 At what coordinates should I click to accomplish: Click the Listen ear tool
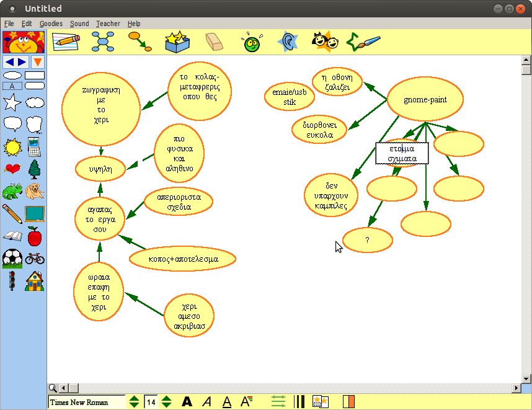[288, 42]
